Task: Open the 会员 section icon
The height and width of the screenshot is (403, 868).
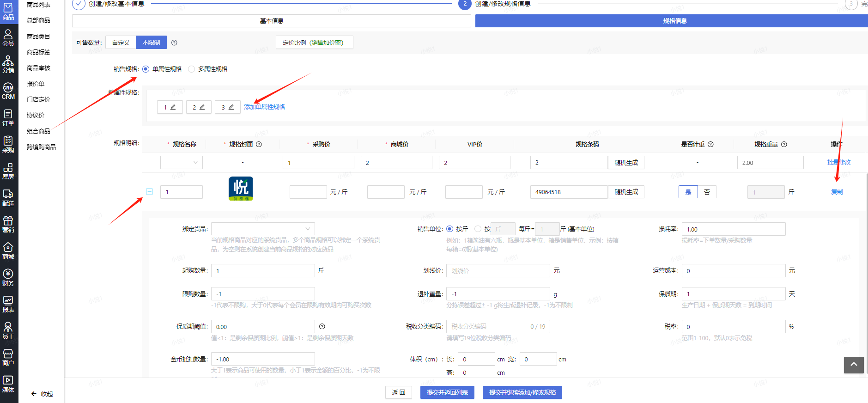Action: tap(8, 38)
